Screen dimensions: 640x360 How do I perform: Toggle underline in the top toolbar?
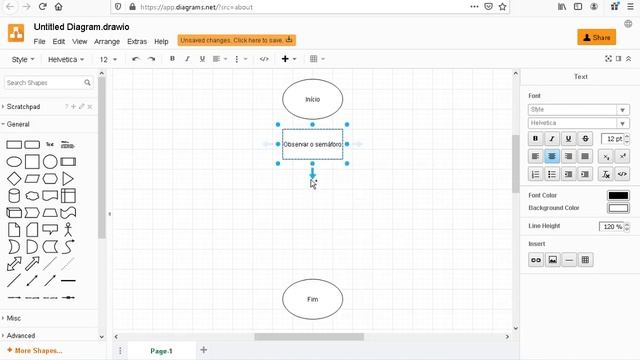coord(202,59)
